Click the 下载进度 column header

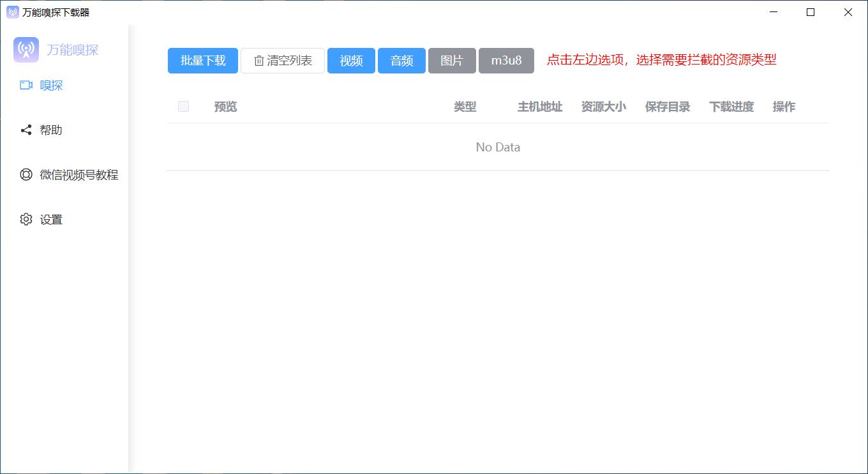click(731, 107)
